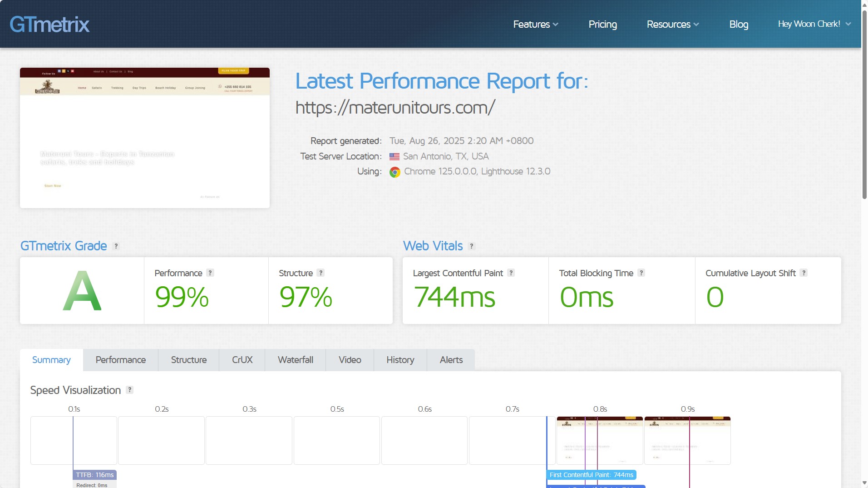Click the Performance score help icon
The height and width of the screenshot is (488, 868).
(x=210, y=273)
